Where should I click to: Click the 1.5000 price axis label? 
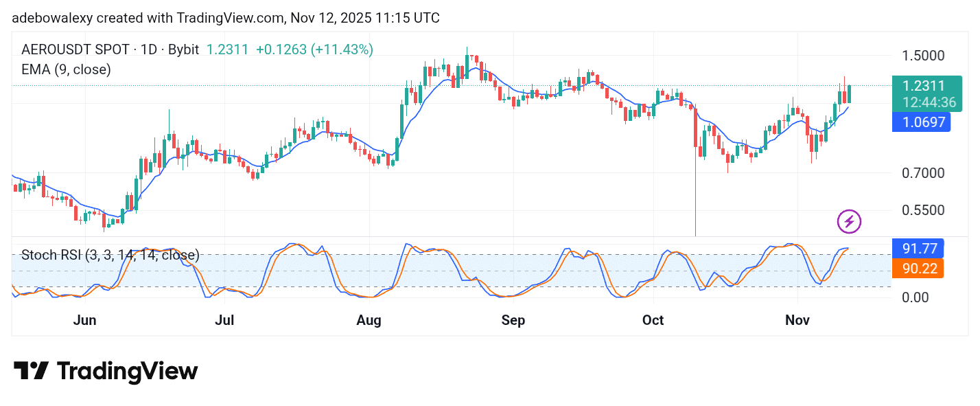tap(924, 56)
